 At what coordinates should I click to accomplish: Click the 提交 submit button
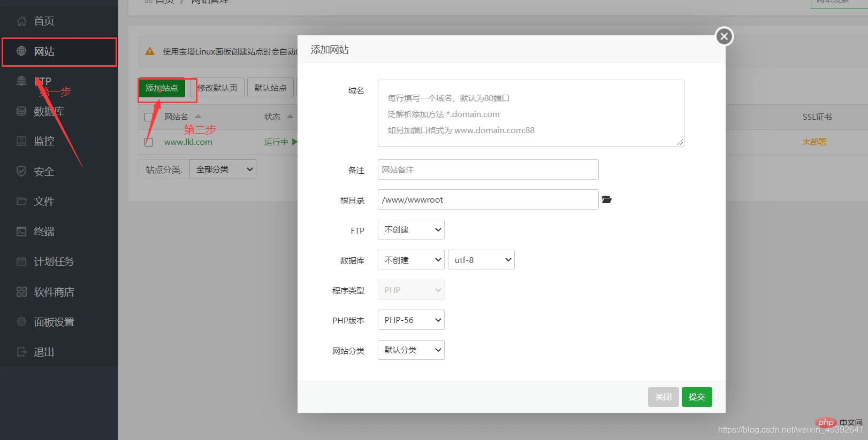point(697,397)
